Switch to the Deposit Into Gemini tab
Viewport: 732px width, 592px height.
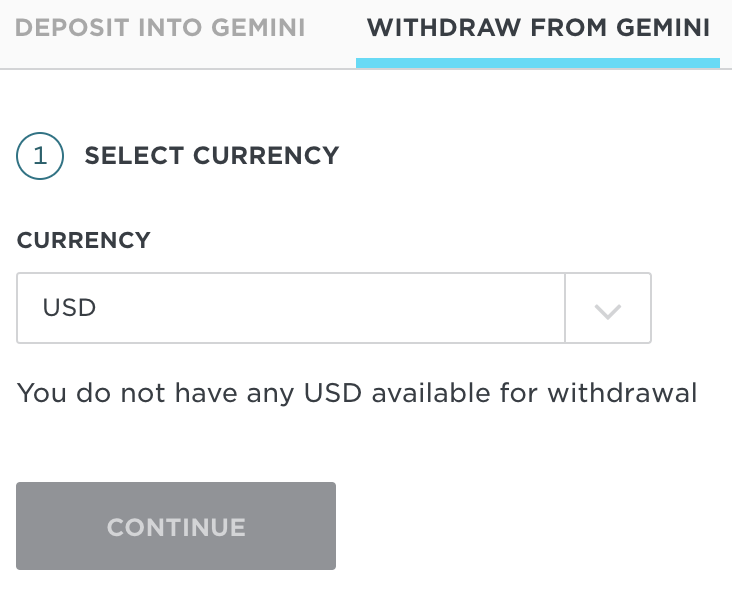(x=161, y=28)
